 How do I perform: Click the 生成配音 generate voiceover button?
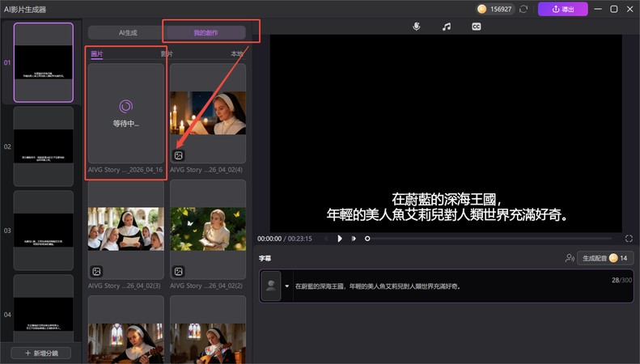click(x=605, y=258)
